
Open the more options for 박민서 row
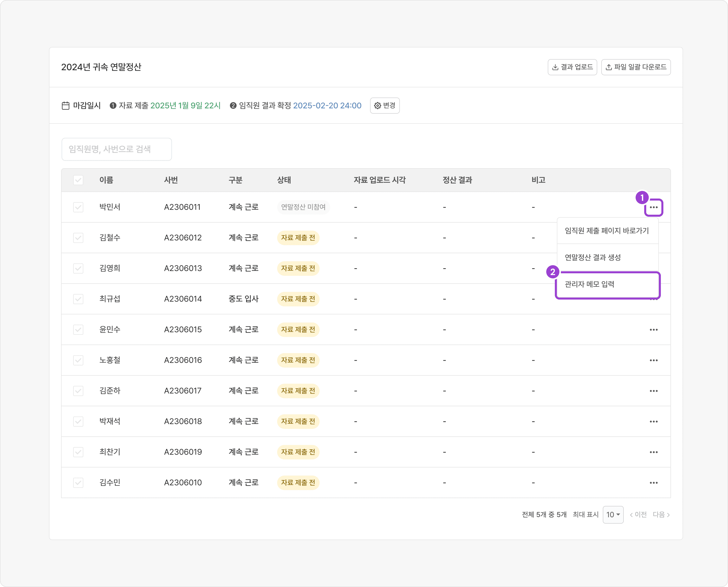[x=653, y=207]
